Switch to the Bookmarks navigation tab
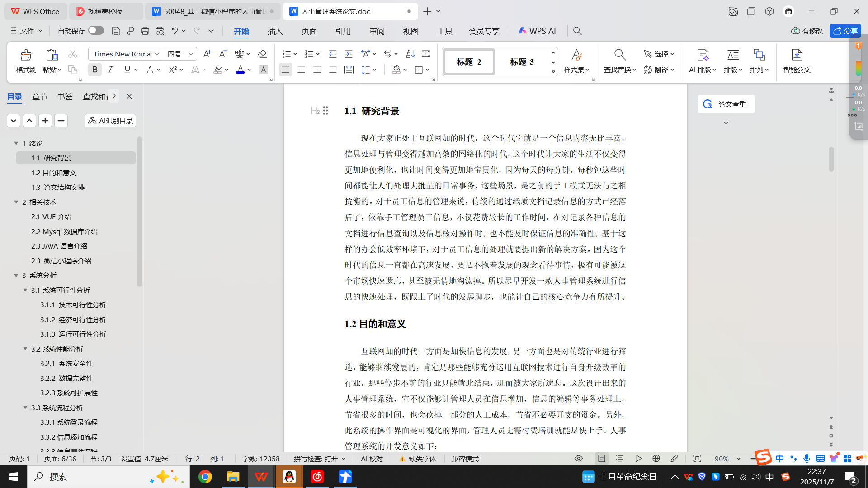The height and width of the screenshot is (488, 868). (65, 96)
